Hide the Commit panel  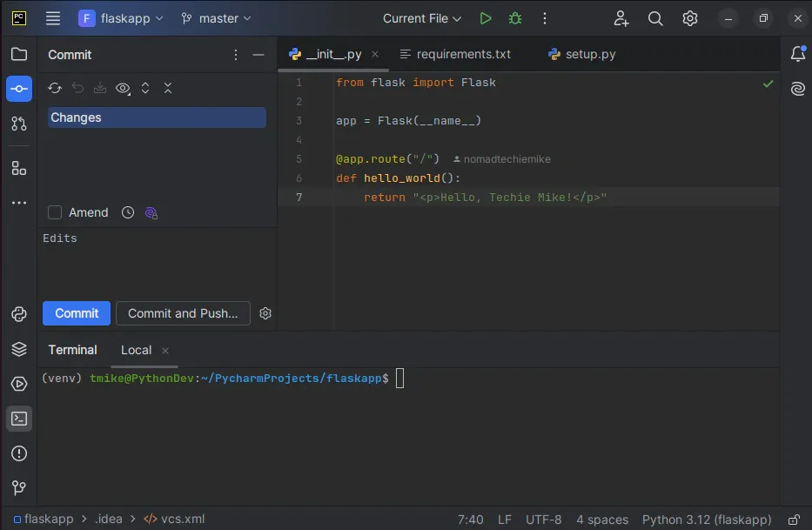tap(258, 55)
